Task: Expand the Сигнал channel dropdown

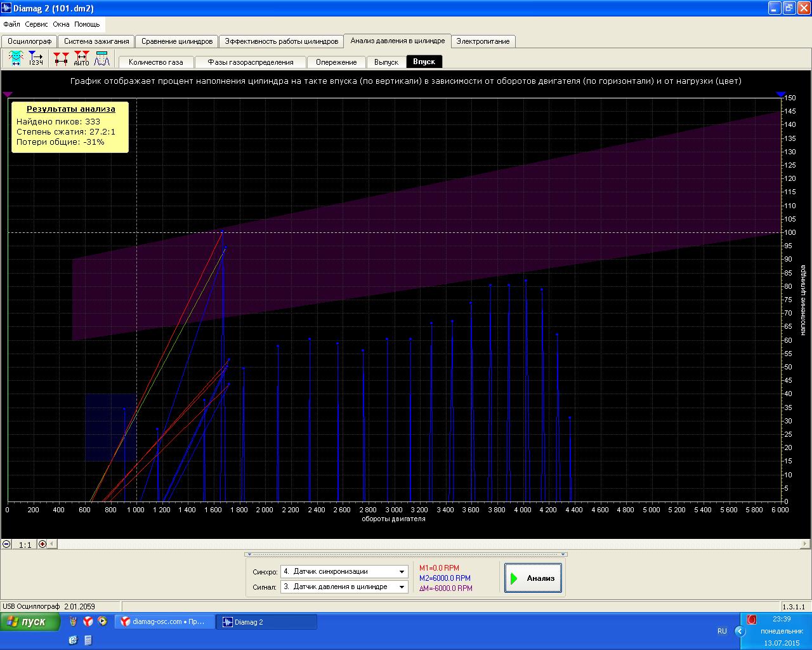Action: [402, 587]
